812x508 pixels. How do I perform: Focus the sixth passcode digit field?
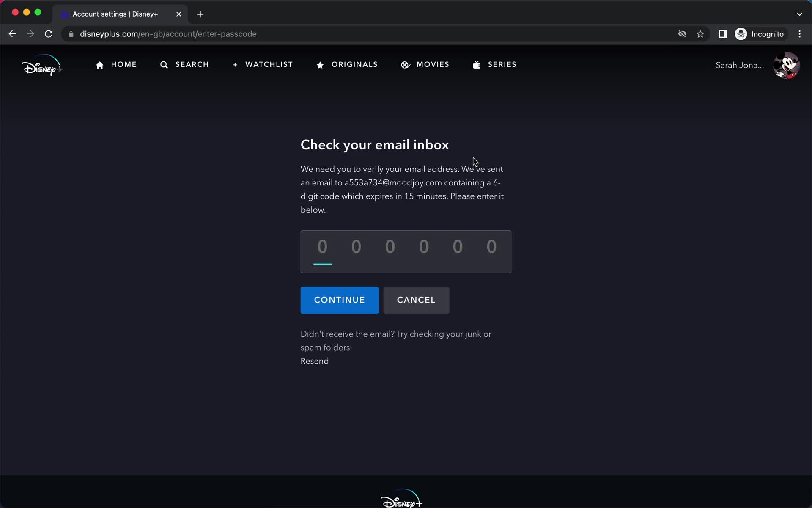coord(491,247)
